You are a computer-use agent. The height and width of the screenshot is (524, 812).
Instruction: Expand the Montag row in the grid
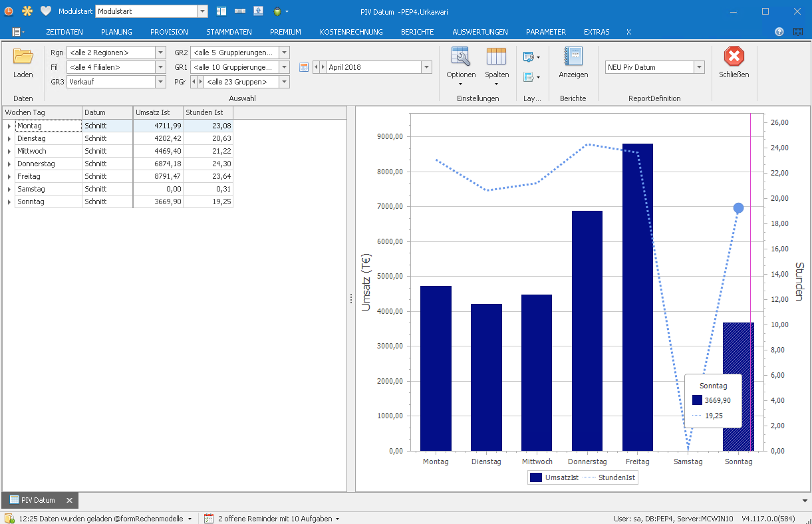tap(9, 126)
